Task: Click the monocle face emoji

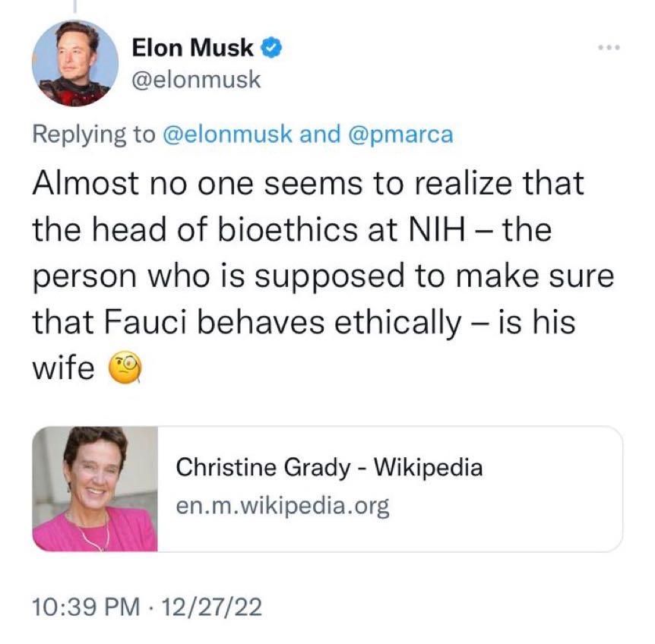Action: coord(125,368)
